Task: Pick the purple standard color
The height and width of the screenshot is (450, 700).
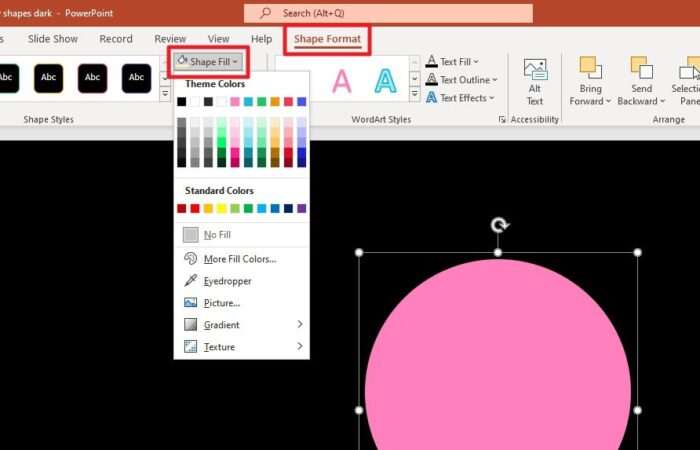Action: click(302, 208)
